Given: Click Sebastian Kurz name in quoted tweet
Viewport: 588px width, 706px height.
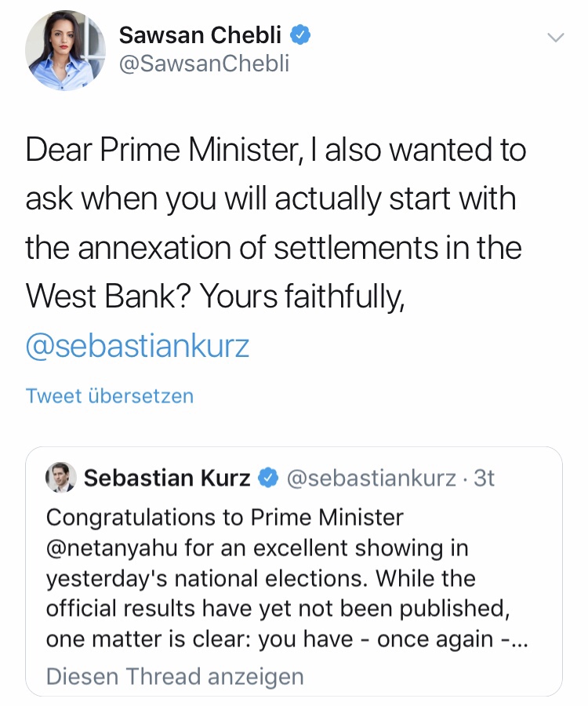Looking at the screenshot, I should pyautogui.click(x=167, y=478).
